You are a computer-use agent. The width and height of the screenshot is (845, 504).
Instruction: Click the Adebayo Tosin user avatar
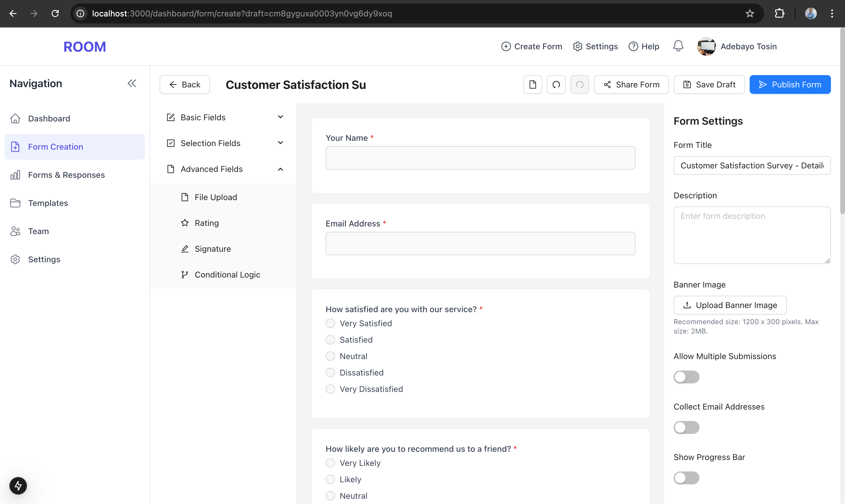pyautogui.click(x=706, y=46)
